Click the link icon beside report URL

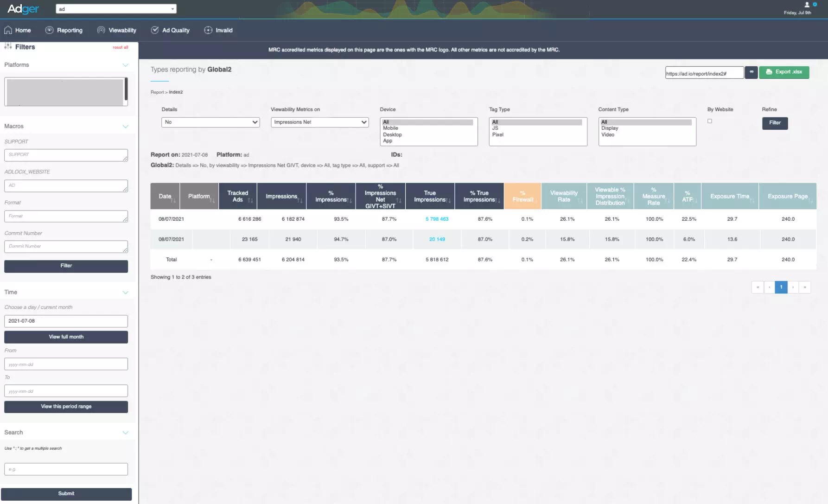[x=751, y=72]
